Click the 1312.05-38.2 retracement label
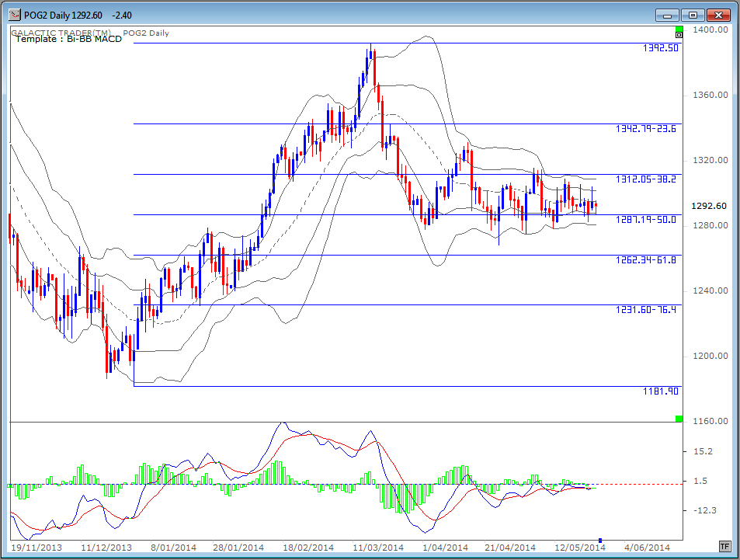 point(645,179)
